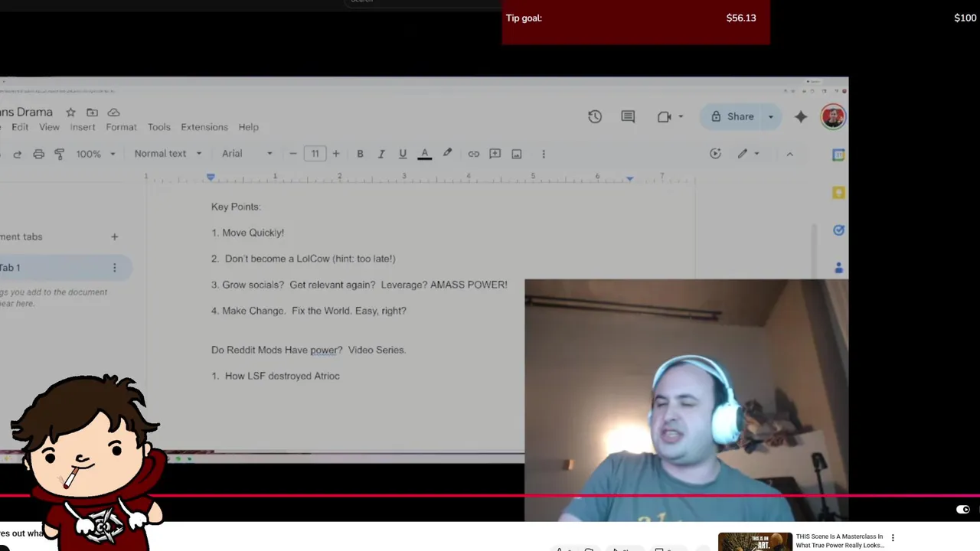Increase font size with plus button
This screenshot has height=551, width=980.
coord(335,154)
